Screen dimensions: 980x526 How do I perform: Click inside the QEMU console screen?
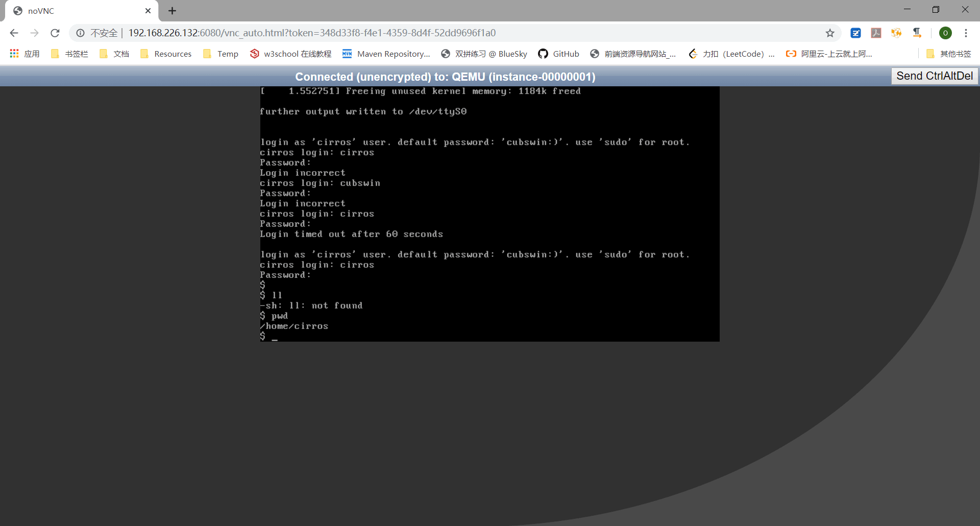click(x=489, y=214)
